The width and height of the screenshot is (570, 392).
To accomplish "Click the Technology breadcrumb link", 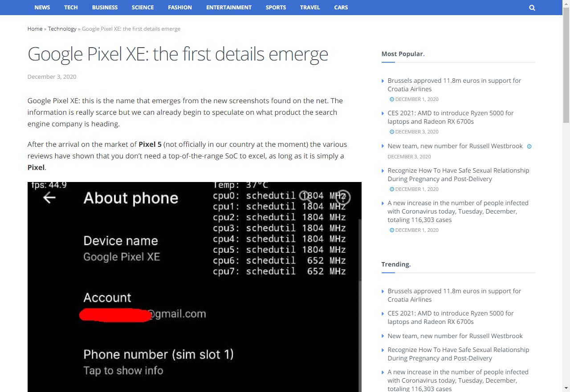I will (62, 29).
